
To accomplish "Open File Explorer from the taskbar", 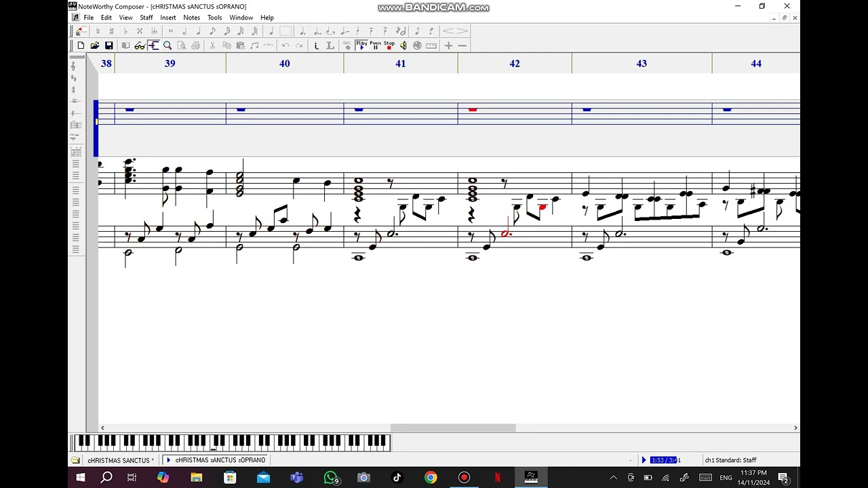I will point(197,478).
